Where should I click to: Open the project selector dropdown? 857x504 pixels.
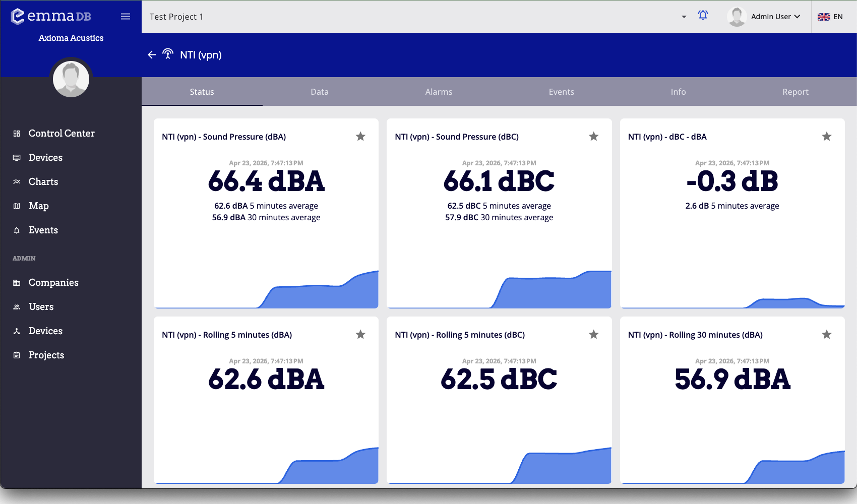click(x=684, y=17)
